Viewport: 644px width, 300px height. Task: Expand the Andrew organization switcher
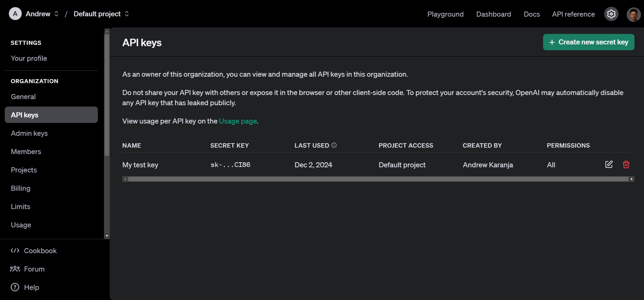tap(56, 14)
